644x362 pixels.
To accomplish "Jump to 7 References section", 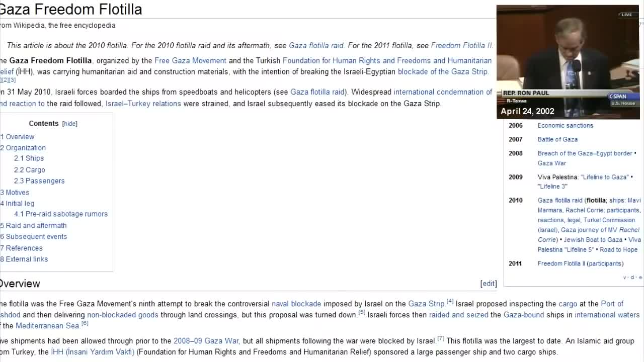I will click(22, 248).
